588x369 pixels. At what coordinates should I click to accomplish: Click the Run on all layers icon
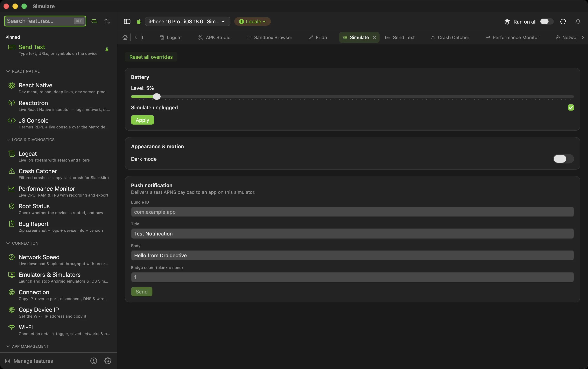507,21
